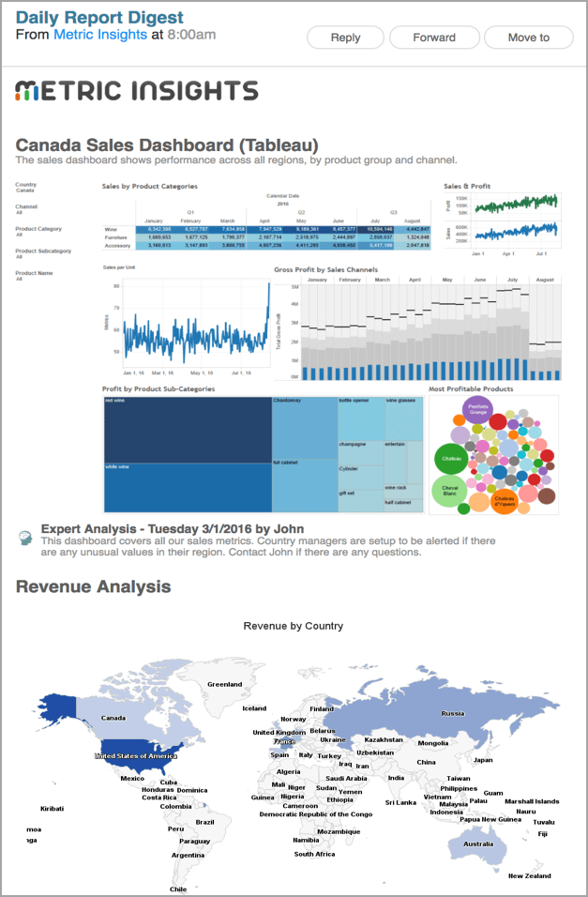The image size is (588, 897).
Task: Click the Metric Insights logo
Action: [x=137, y=91]
